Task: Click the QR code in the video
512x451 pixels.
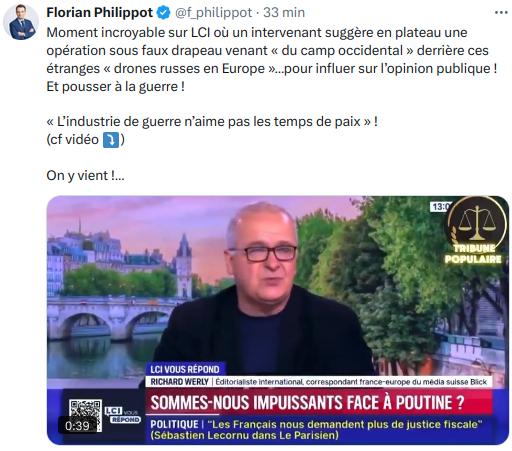Action: pyautogui.click(x=85, y=410)
